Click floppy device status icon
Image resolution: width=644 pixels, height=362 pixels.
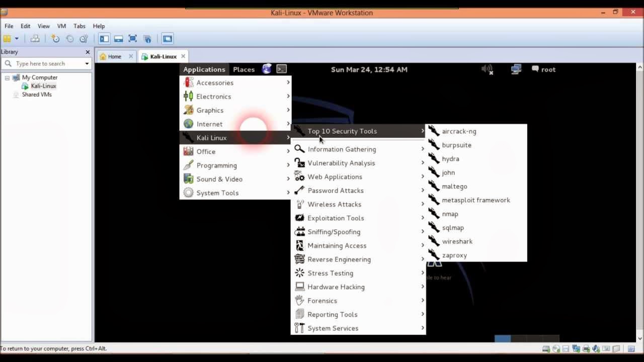[566, 349]
